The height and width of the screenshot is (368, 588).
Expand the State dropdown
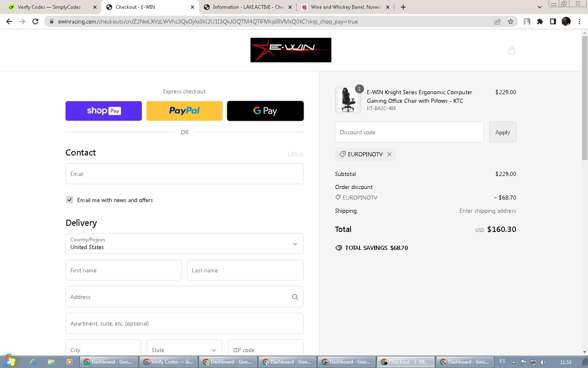point(184,350)
